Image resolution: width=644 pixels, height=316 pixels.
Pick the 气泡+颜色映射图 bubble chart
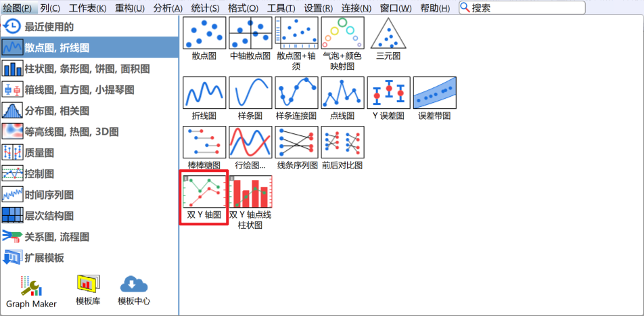click(x=342, y=34)
